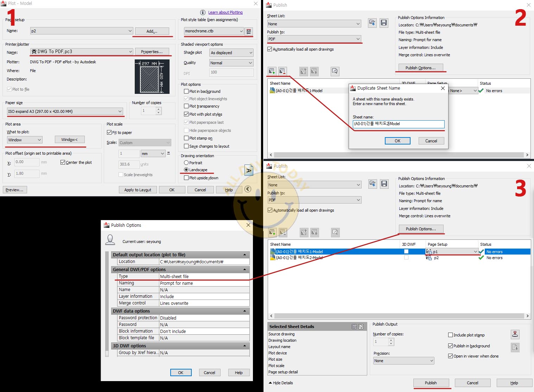Click Preview icon in lower Publish window

pyautogui.click(x=335, y=232)
